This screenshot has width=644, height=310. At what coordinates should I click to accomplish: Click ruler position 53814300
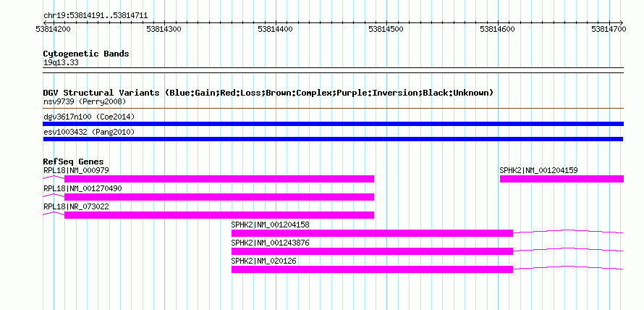164,29
